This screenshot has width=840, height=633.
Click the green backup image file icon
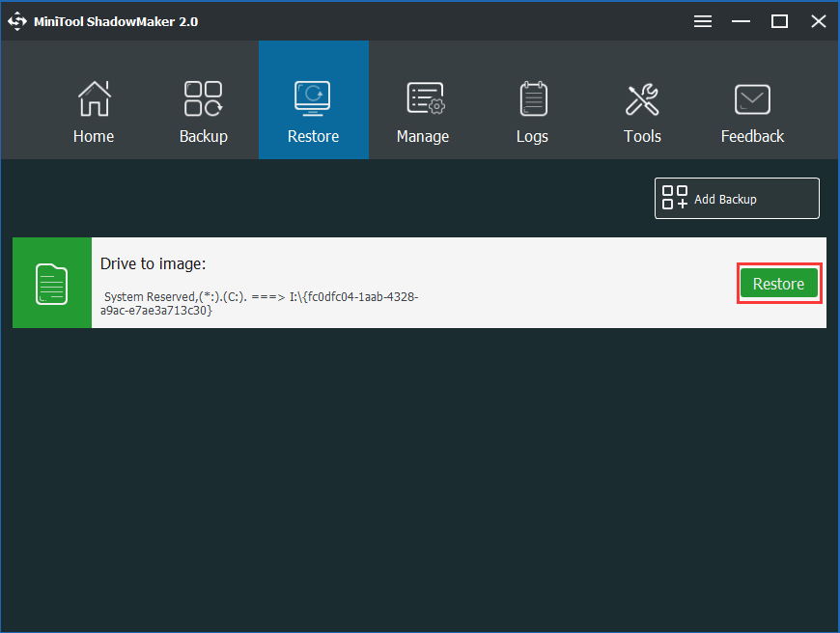(52, 284)
